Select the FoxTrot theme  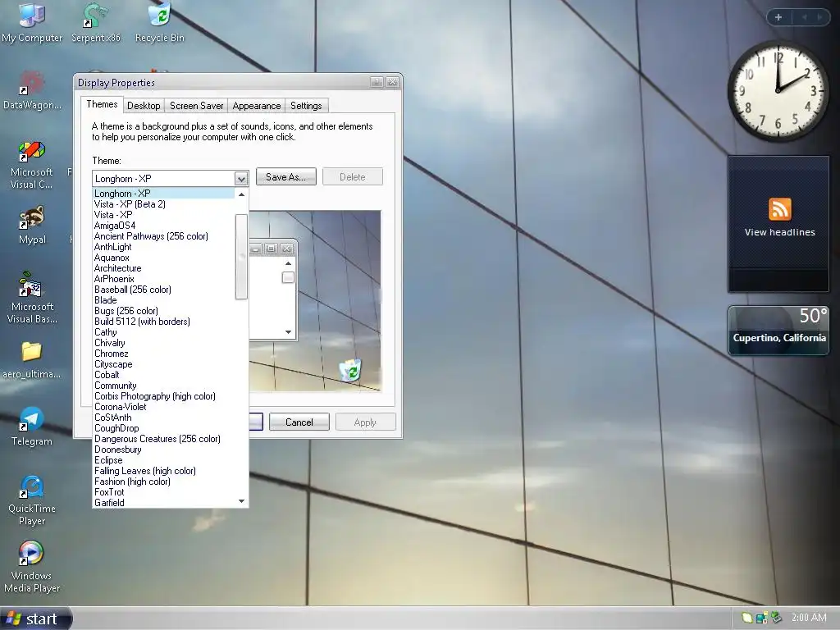163,492
